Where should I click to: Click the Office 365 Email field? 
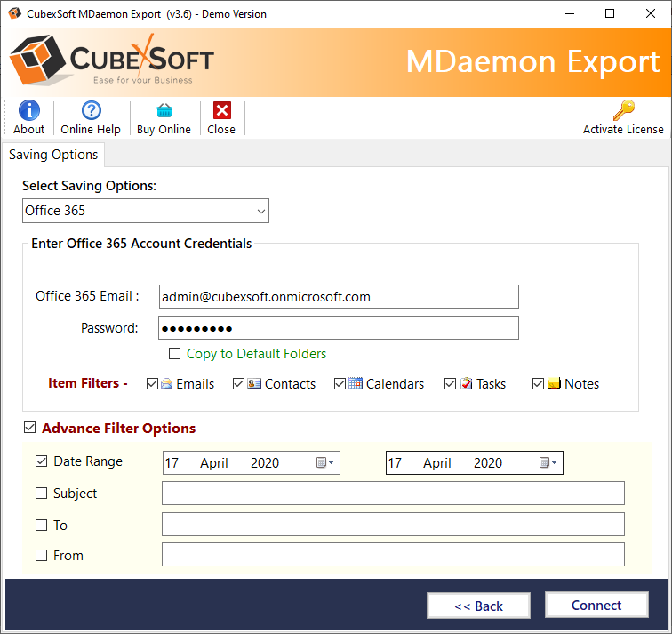(339, 296)
